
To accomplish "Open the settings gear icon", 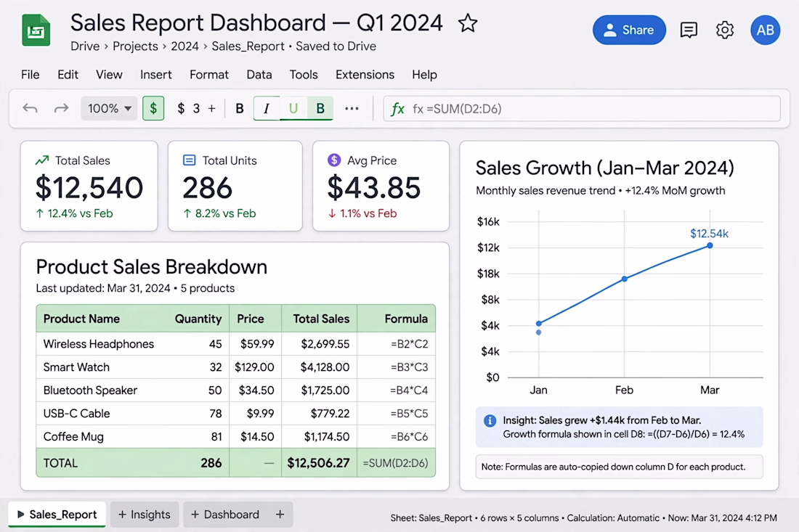I will tap(725, 30).
